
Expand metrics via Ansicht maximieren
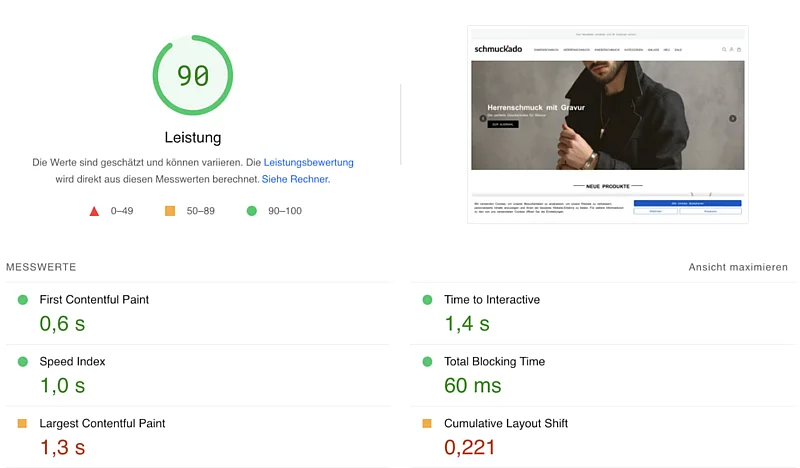[x=738, y=268]
